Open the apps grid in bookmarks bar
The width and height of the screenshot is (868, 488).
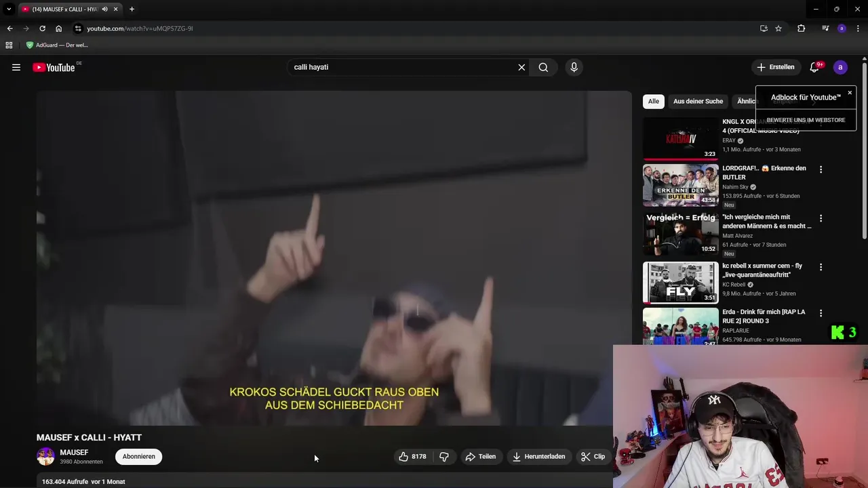pyautogui.click(x=9, y=45)
